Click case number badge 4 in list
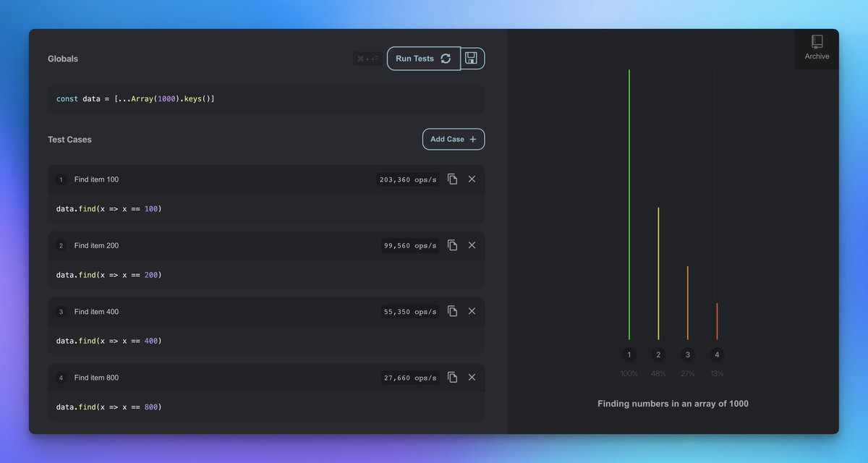Image resolution: width=868 pixels, height=463 pixels. tap(61, 378)
